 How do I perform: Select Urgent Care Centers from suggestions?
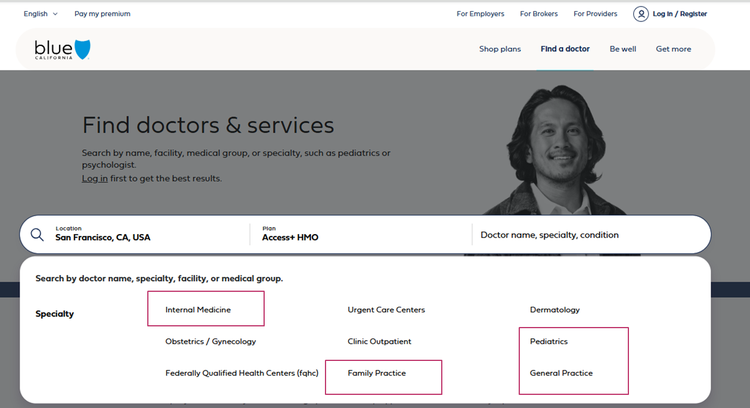pyautogui.click(x=386, y=310)
